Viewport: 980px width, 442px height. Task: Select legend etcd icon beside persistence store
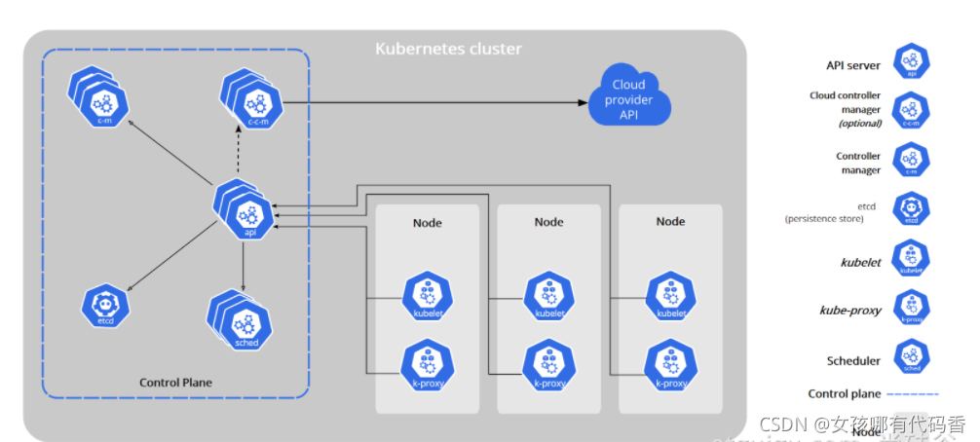pyautogui.click(x=911, y=209)
